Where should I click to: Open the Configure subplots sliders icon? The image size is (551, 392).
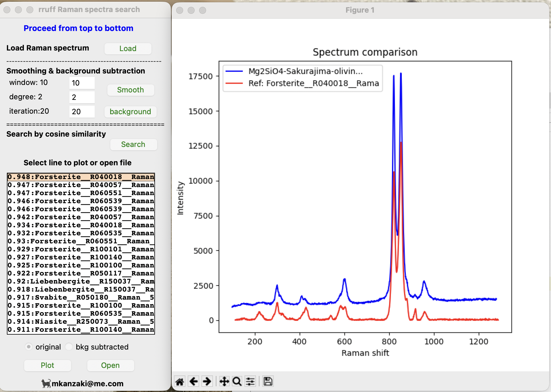tap(250, 382)
